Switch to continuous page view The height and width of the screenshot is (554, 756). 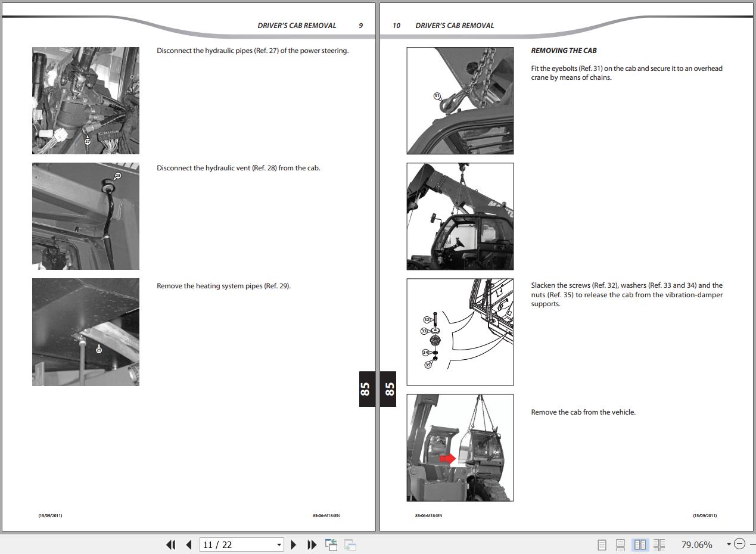coord(620,544)
